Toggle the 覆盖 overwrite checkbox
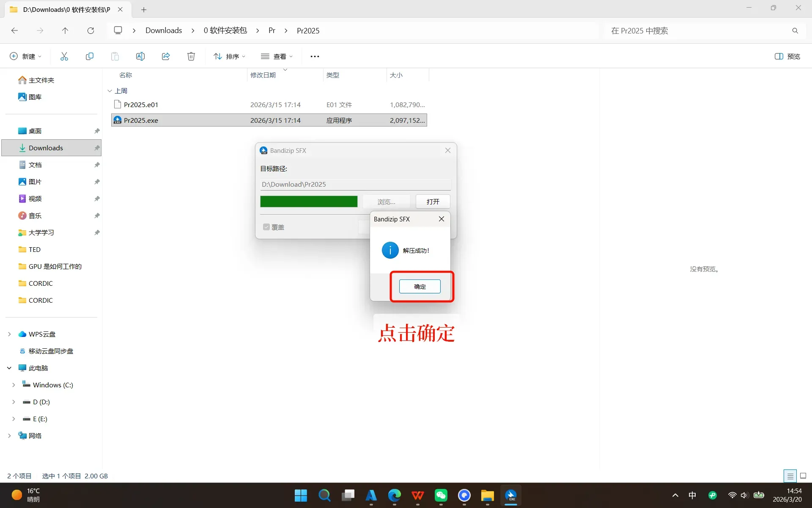The height and width of the screenshot is (508, 812). tap(266, 227)
